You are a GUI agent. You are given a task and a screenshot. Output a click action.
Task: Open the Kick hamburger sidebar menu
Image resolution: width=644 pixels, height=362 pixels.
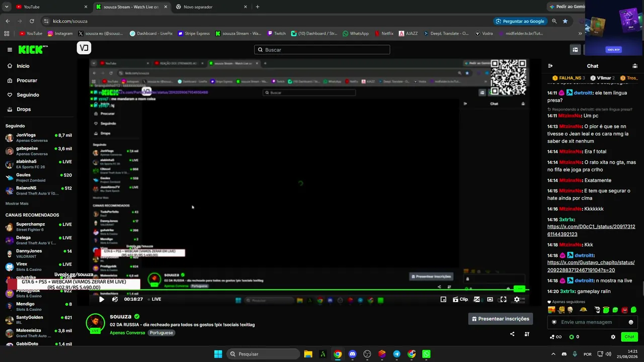tap(10, 49)
